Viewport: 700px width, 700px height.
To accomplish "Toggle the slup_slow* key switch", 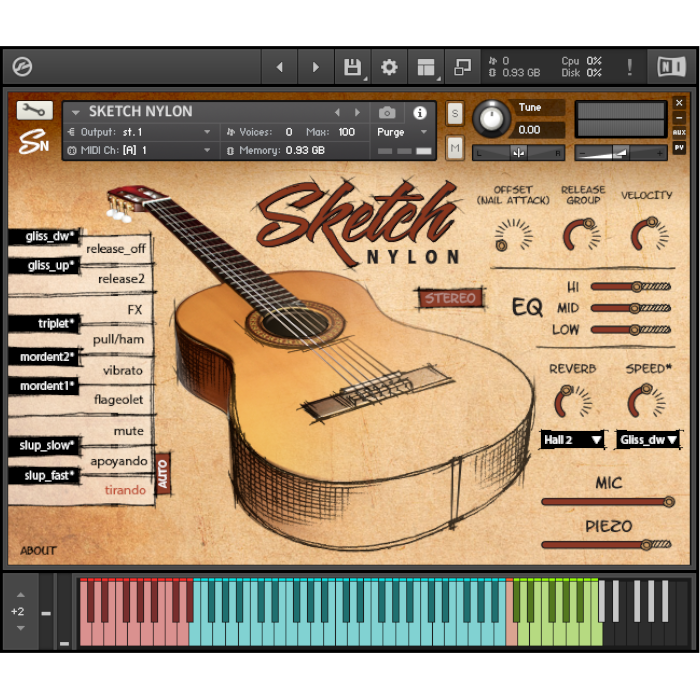I will click(x=44, y=445).
